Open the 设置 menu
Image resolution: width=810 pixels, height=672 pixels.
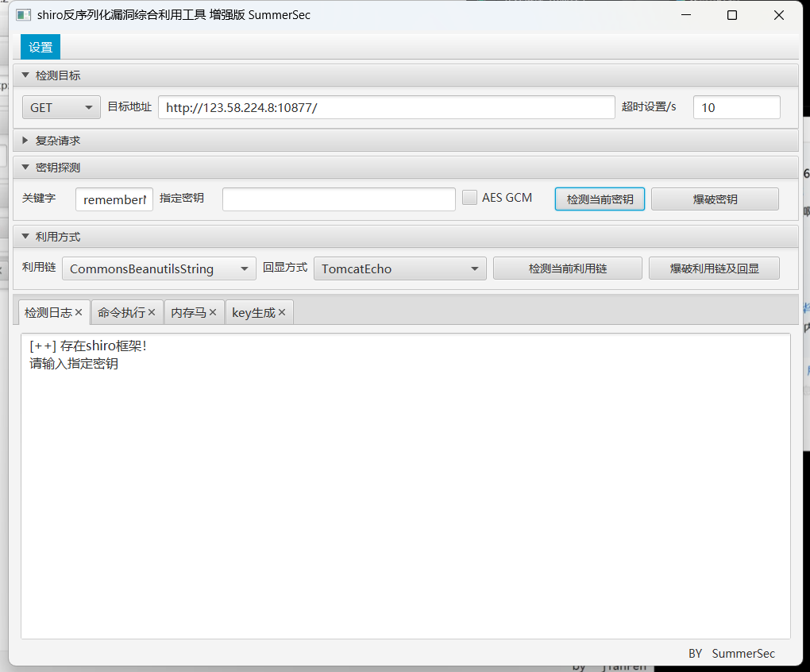(x=40, y=47)
